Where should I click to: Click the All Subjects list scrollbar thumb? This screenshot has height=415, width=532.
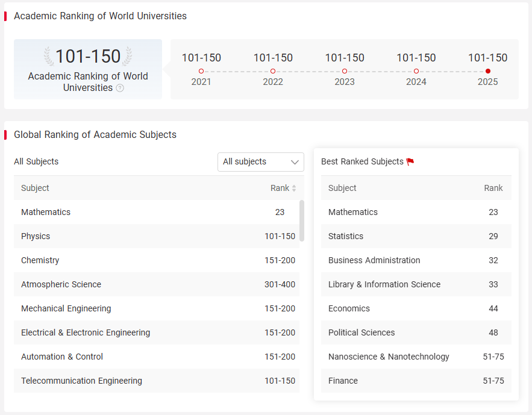302,220
